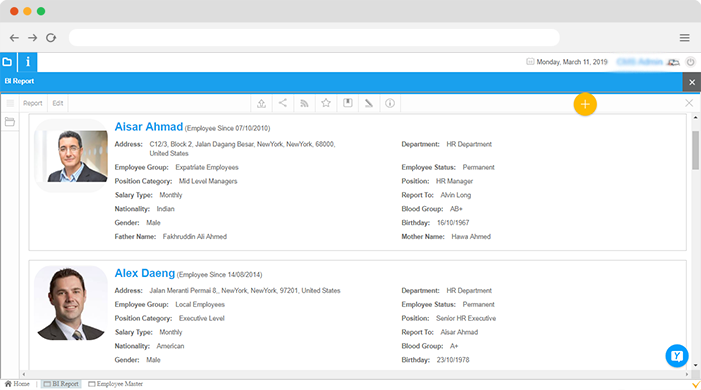
Task: Select the text 'Senior HR Executive'
Action: tap(466, 318)
